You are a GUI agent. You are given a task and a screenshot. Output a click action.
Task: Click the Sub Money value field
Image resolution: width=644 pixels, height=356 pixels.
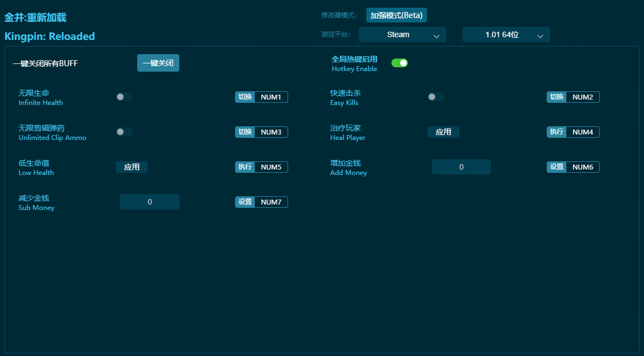[x=149, y=202]
